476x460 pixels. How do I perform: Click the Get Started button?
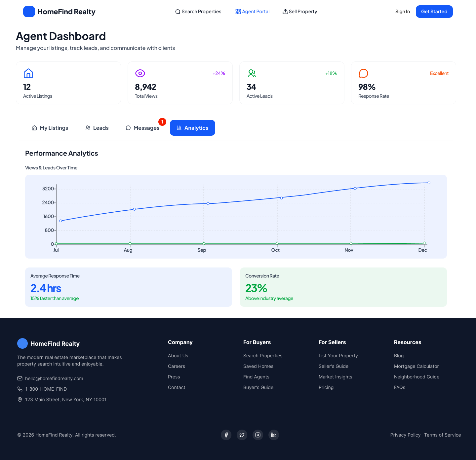[x=434, y=12]
